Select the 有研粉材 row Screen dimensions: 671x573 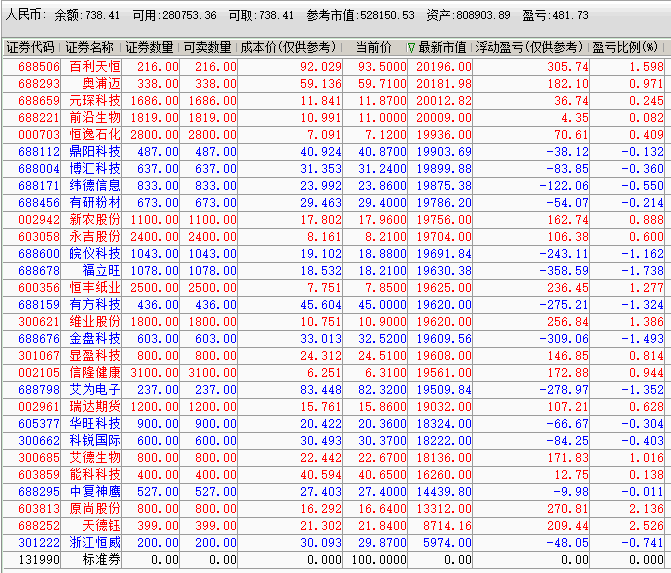333,202
